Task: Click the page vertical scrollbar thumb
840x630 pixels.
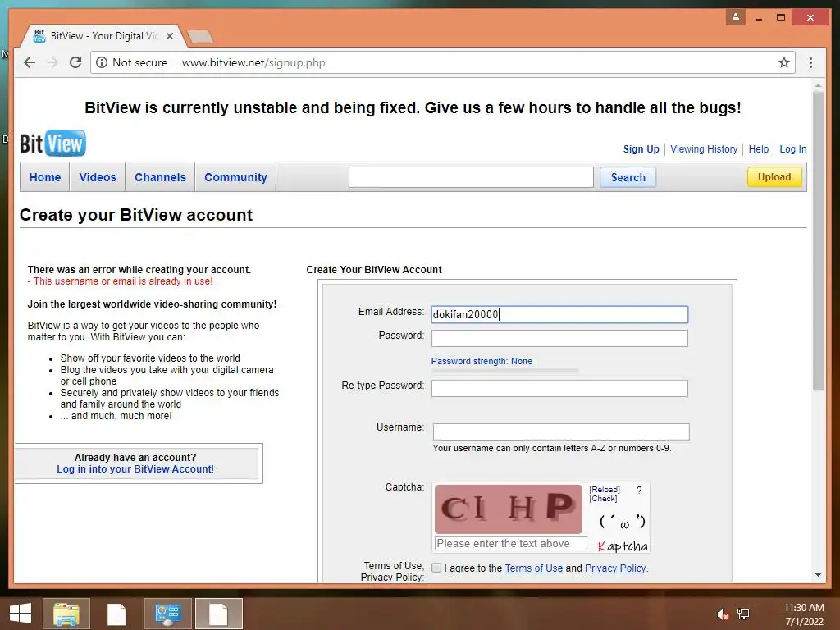Action: point(818,241)
